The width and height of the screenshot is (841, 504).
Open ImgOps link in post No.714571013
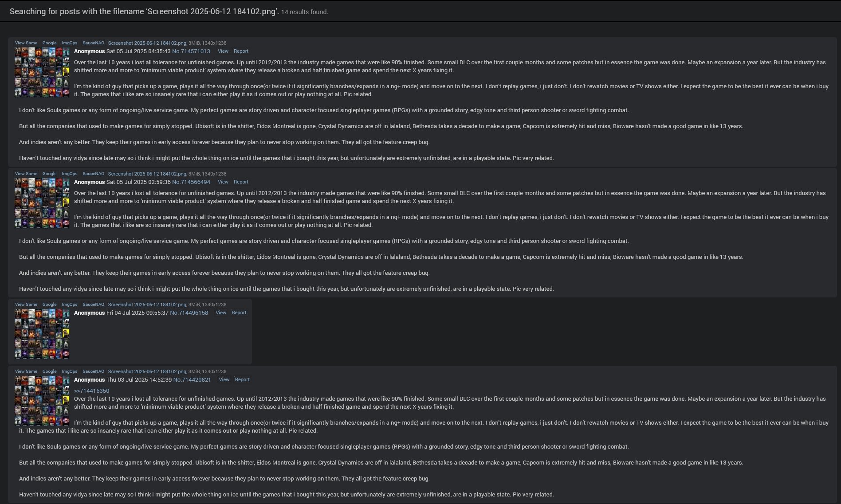70,43
